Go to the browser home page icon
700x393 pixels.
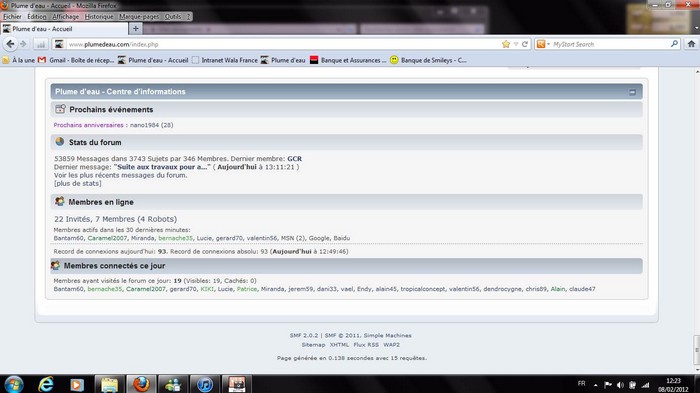tap(691, 44)
